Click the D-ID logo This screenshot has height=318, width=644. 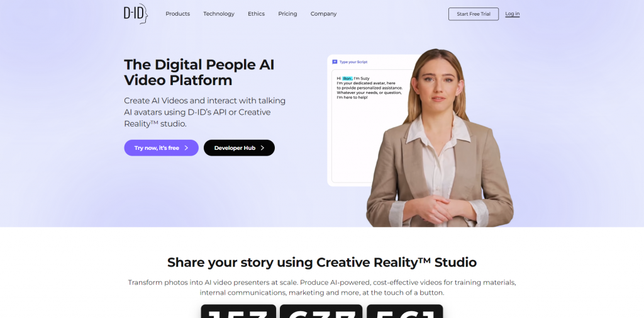[136, 14]
